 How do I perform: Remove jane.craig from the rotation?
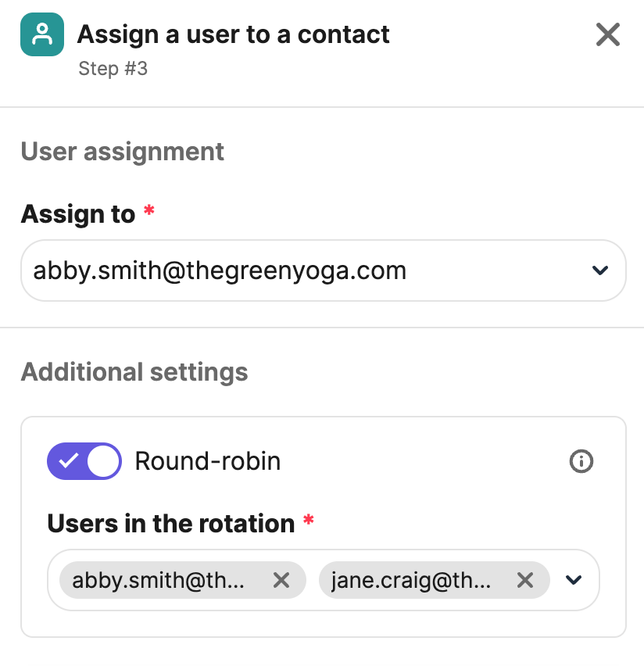pyautogui.click(x=525, y=580)
